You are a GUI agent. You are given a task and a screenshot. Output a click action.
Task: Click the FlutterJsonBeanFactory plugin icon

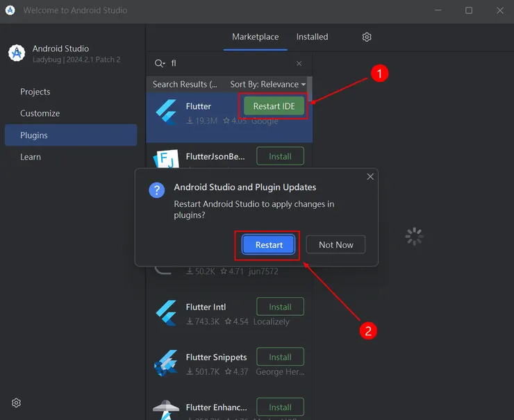tap(166, 159)
